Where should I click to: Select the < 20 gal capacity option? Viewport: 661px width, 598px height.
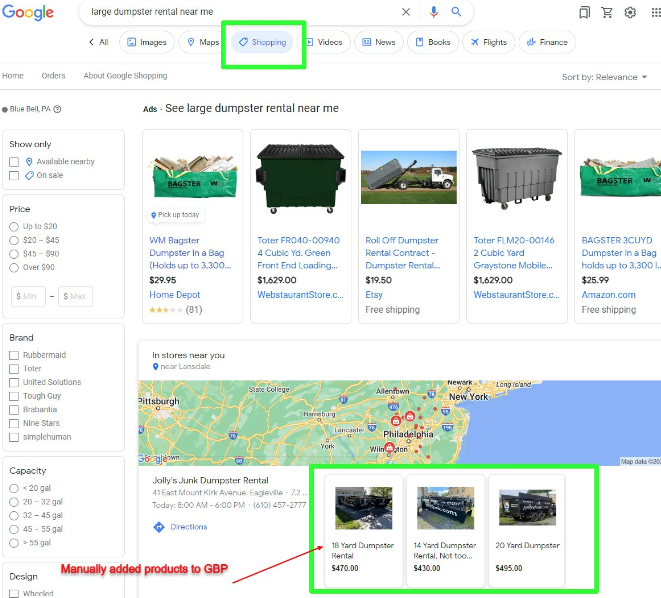pos(14,488)
